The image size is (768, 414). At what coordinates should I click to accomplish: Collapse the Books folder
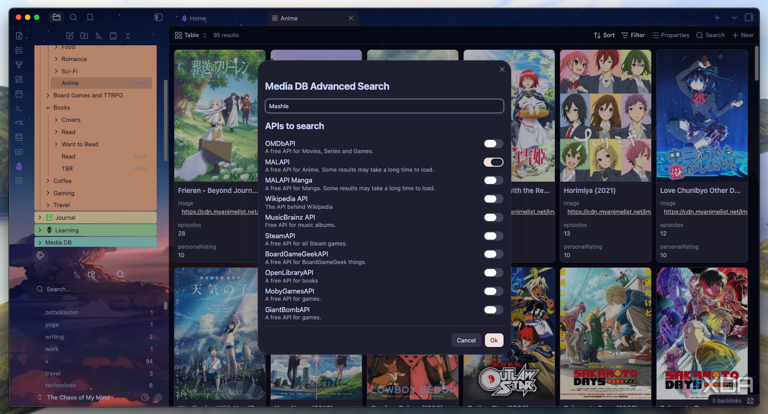tap(48, 108)
